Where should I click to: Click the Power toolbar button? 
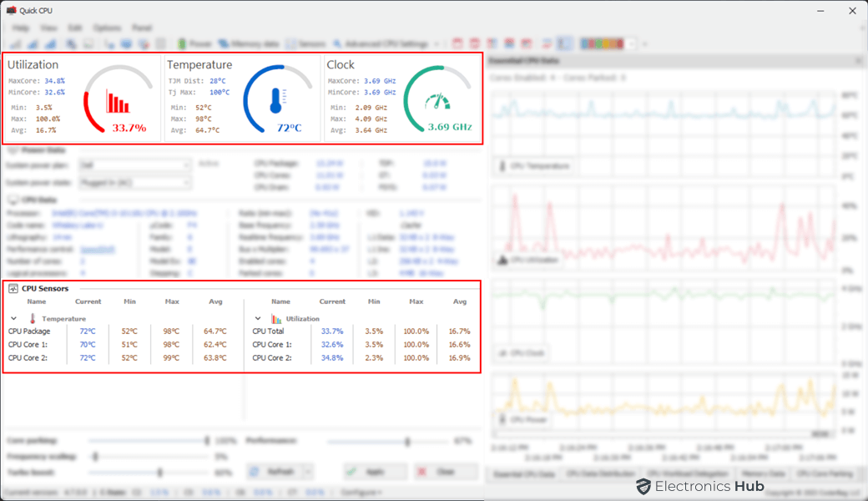click(x=194, y=43)
